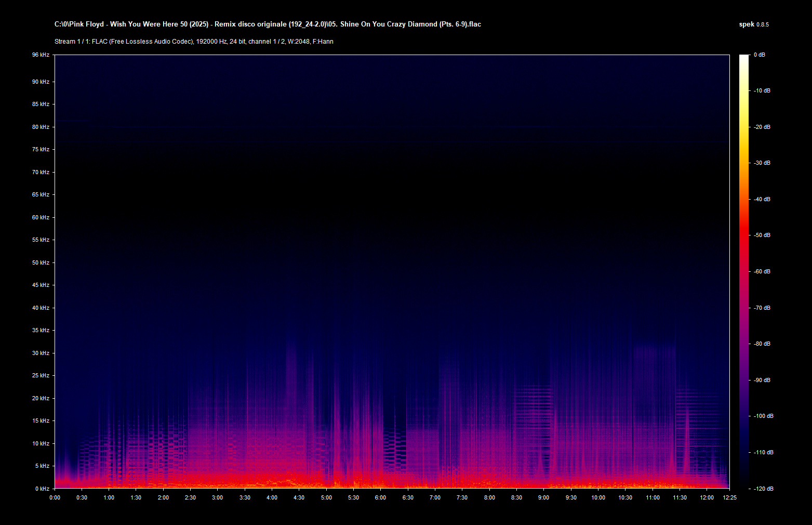Select the -120 dB color scale label

coord(763,489)
